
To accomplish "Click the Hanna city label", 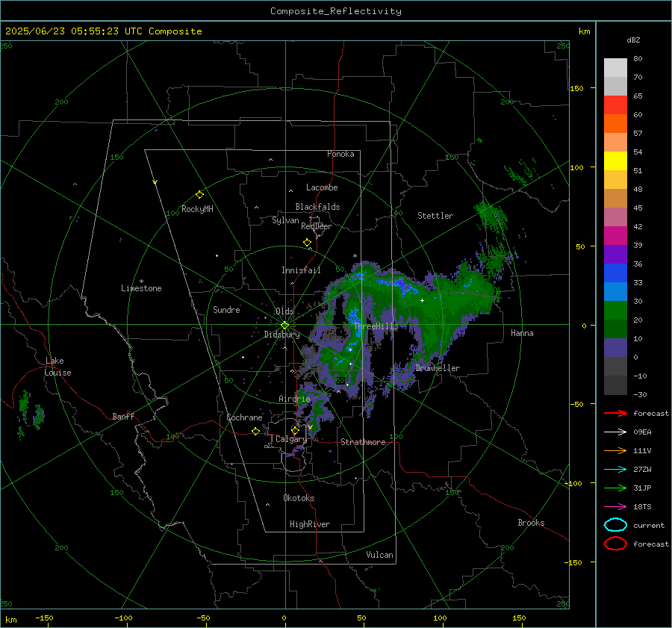I will tap(522, 333).
